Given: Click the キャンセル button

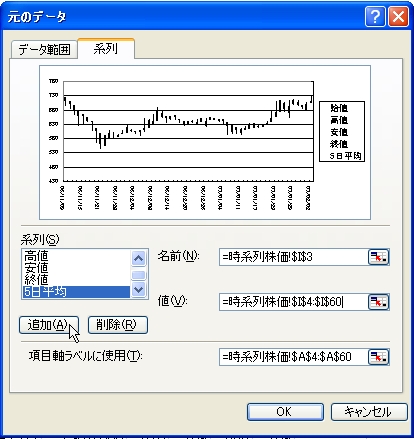Looking at the screenshot, I should coord(369,412).
